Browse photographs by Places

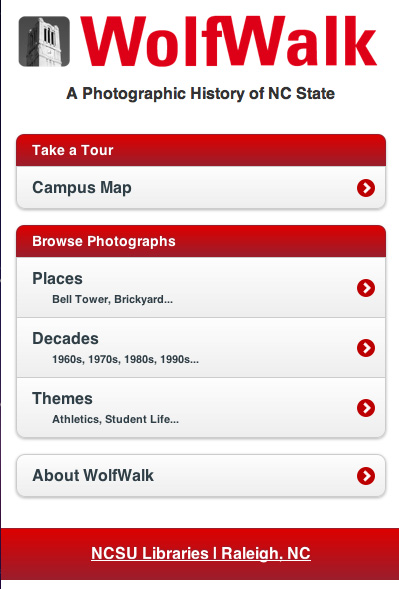coord(201,287)
